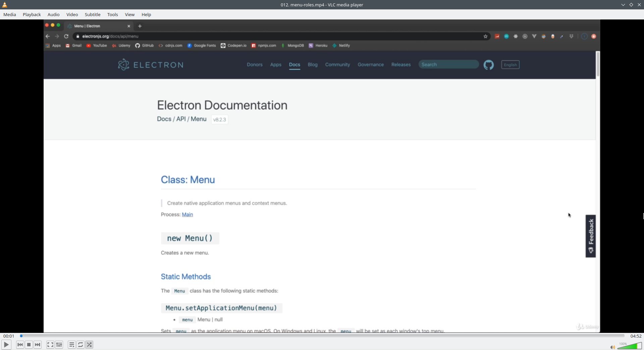The image size is (644, 350).
Task: Open the Releases page
Action: click(x=401, y=64)
